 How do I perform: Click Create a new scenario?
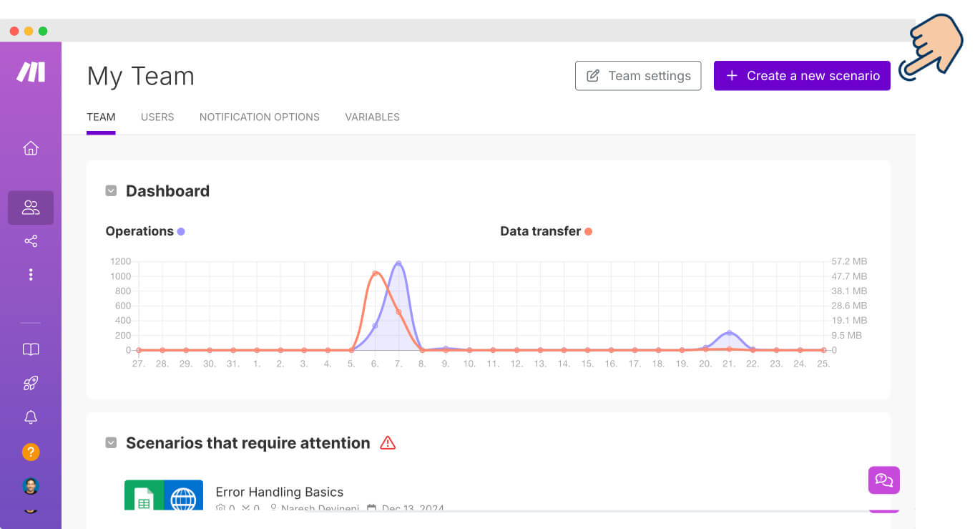tap(802, 76)
